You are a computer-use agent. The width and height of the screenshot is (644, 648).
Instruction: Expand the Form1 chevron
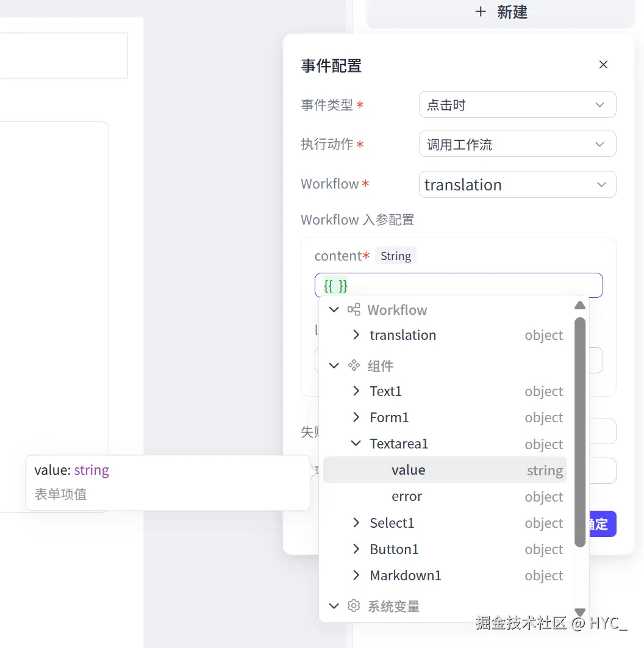pyautogui.click(x=356, y=417)
